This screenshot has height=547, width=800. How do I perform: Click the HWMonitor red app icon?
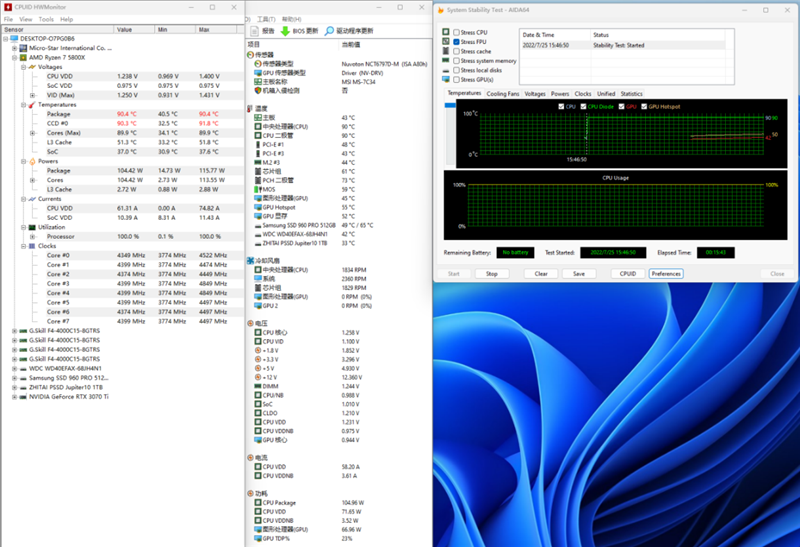click(x=8, y=7)
